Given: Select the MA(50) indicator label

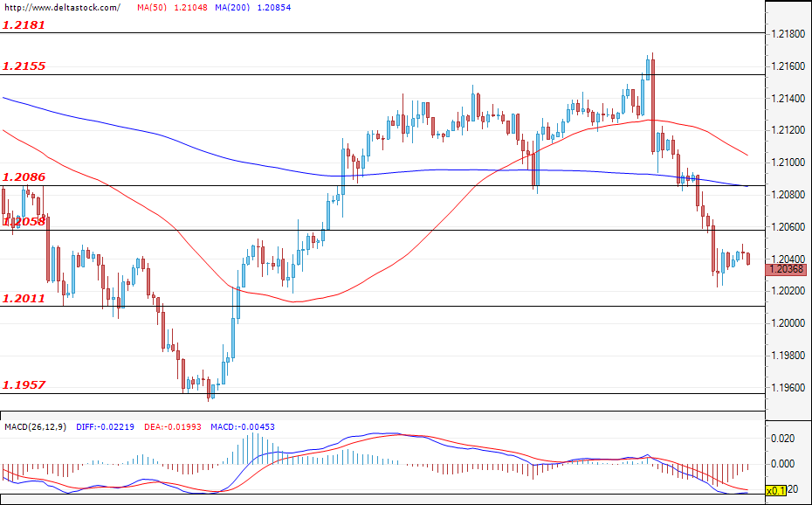Looking at the screenshot, I should coord(152,8).
